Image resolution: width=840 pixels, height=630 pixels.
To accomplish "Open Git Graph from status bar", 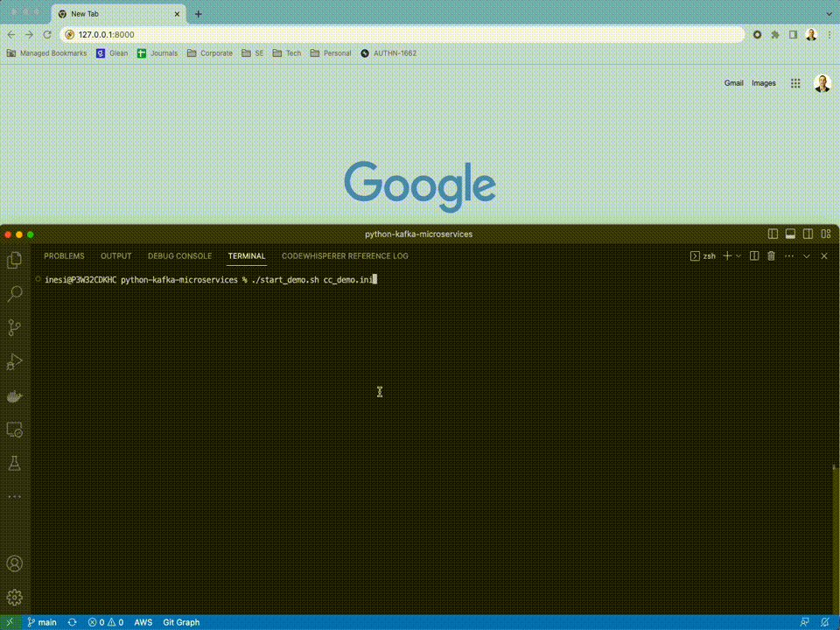I will [x=181, y=622].
